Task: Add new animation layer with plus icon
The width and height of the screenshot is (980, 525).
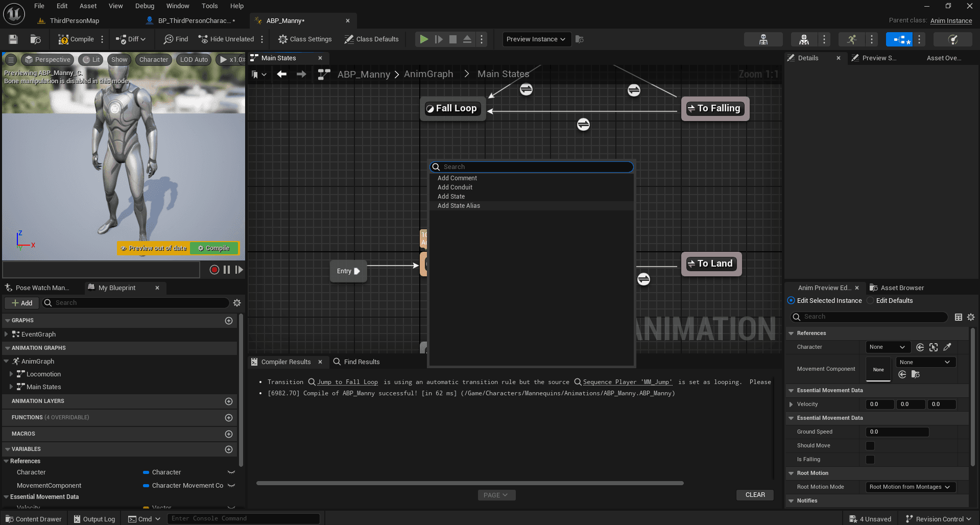Action: [229, 401]
